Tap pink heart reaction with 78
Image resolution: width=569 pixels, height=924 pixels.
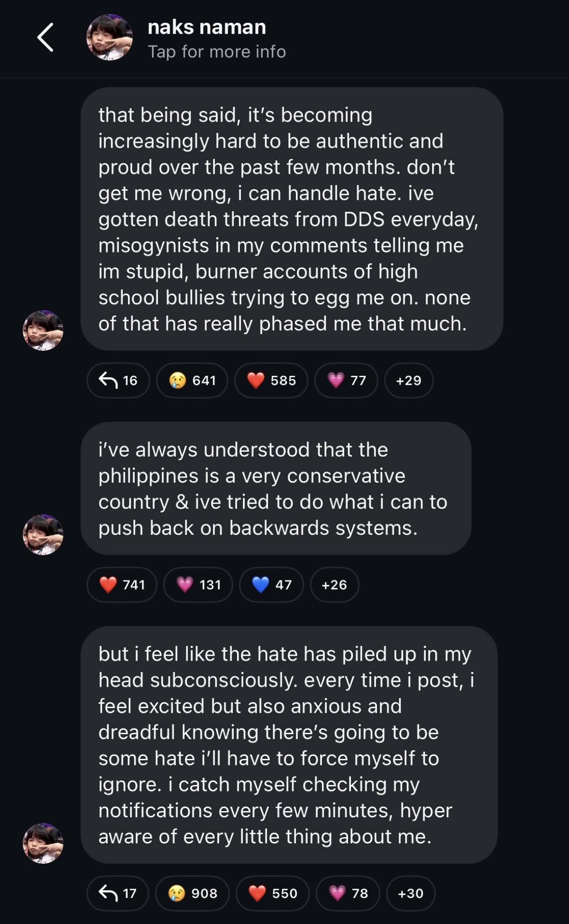[x=348, y=893]
